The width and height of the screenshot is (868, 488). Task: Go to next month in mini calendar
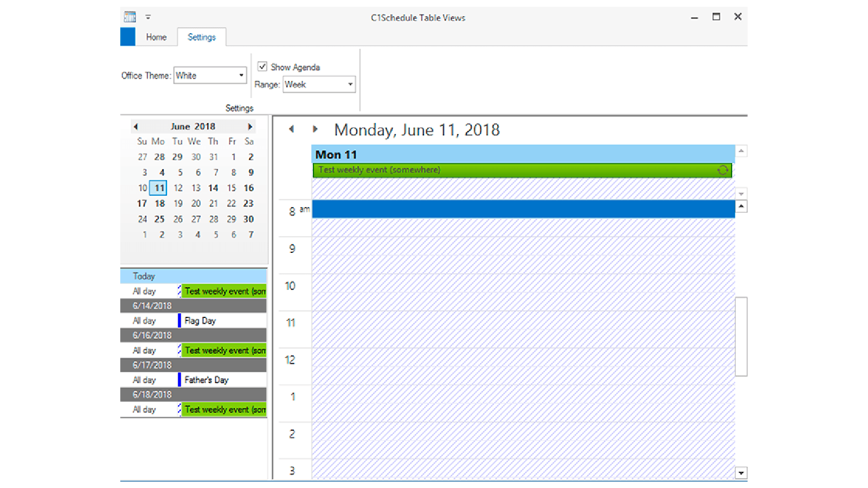pyautogui.click(x=250, y=126)
